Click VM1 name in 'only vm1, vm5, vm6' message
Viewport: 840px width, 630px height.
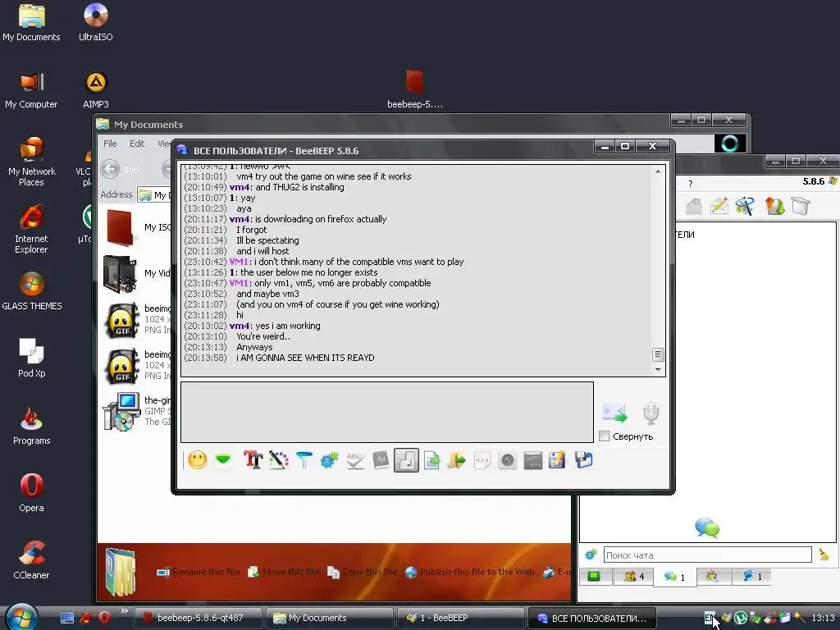(239, 283)
